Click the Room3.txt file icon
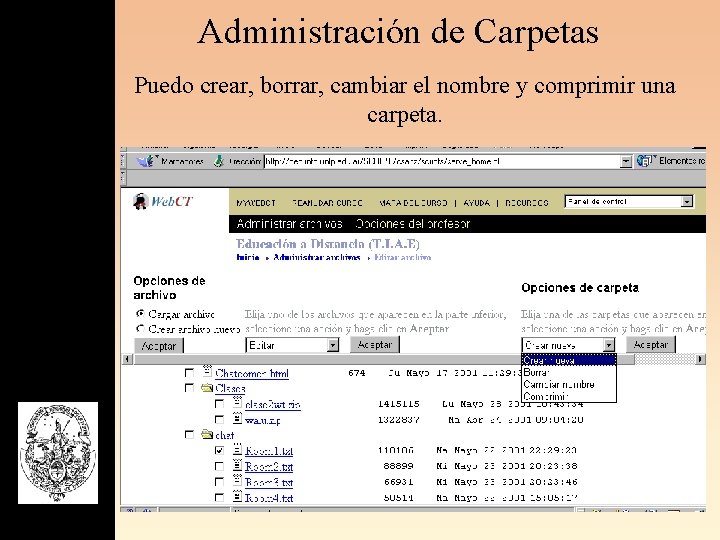720x540 pixels. click(237, 481)
